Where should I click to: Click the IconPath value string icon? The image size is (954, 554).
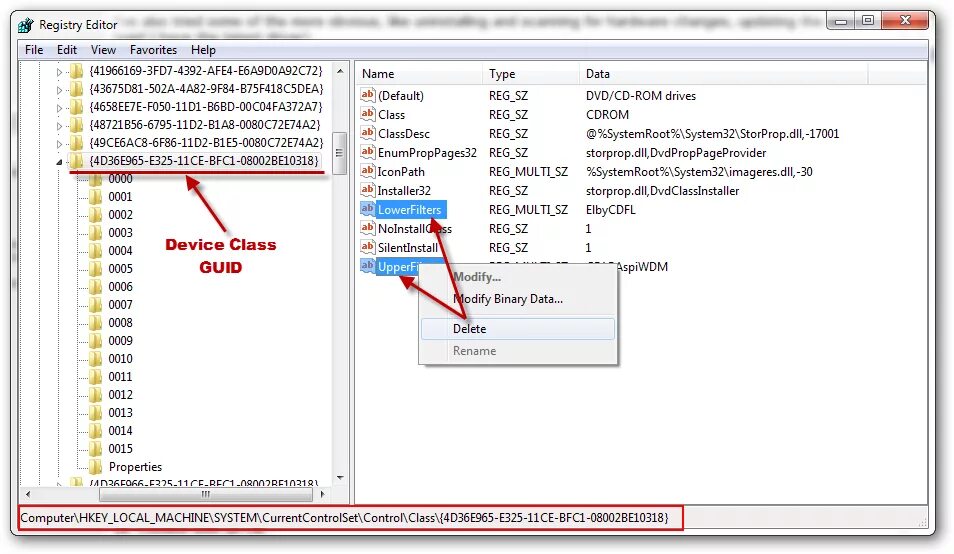click(367, 171)
